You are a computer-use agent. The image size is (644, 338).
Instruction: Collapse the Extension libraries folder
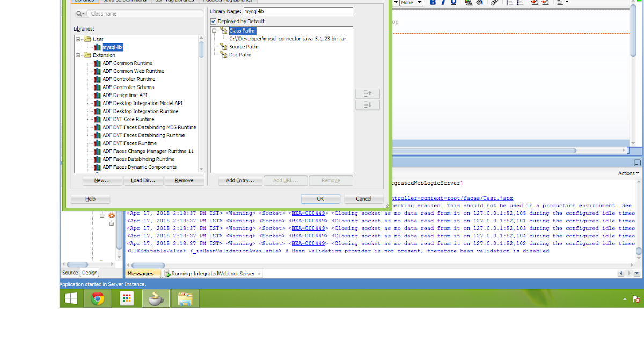78,55
